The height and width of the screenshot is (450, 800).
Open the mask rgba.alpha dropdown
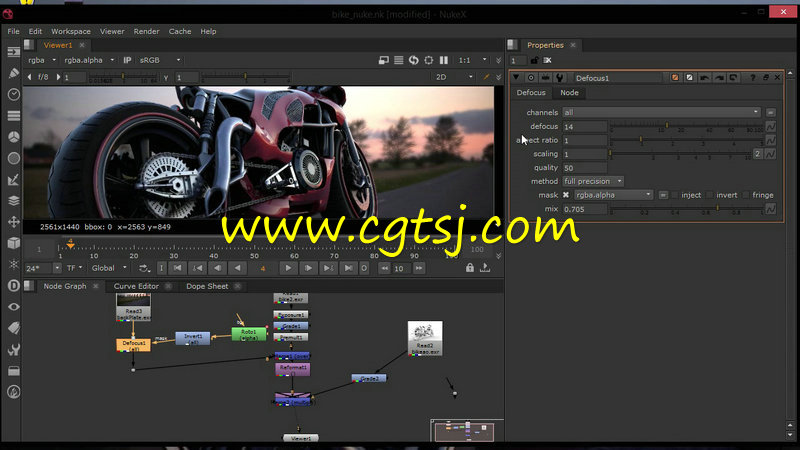tap(614, 195)
